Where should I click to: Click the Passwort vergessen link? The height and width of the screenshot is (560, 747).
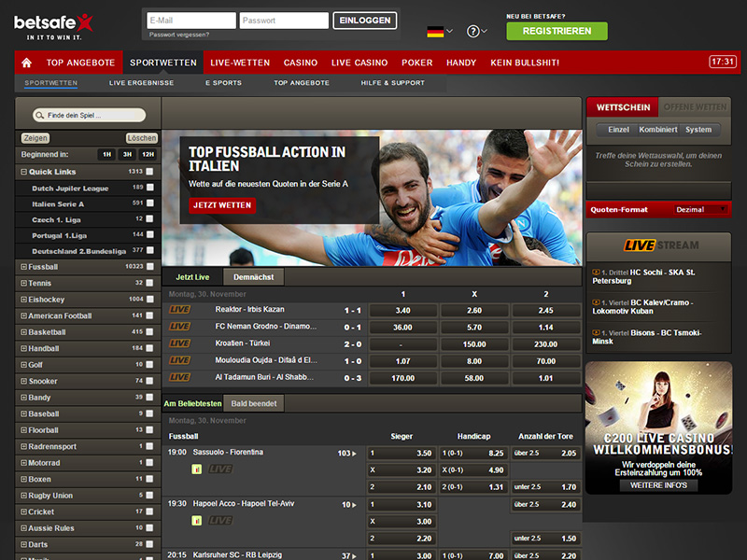coord(179,35)
